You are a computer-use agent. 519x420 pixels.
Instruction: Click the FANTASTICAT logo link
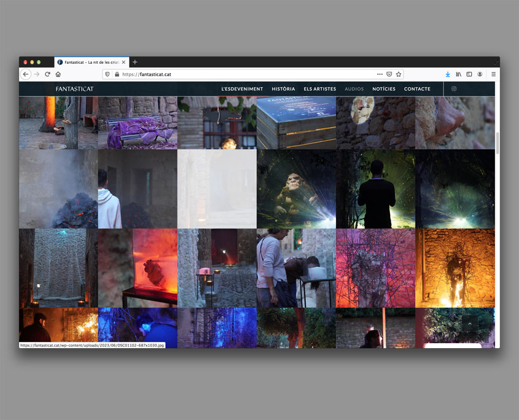(x=74, y=89)
